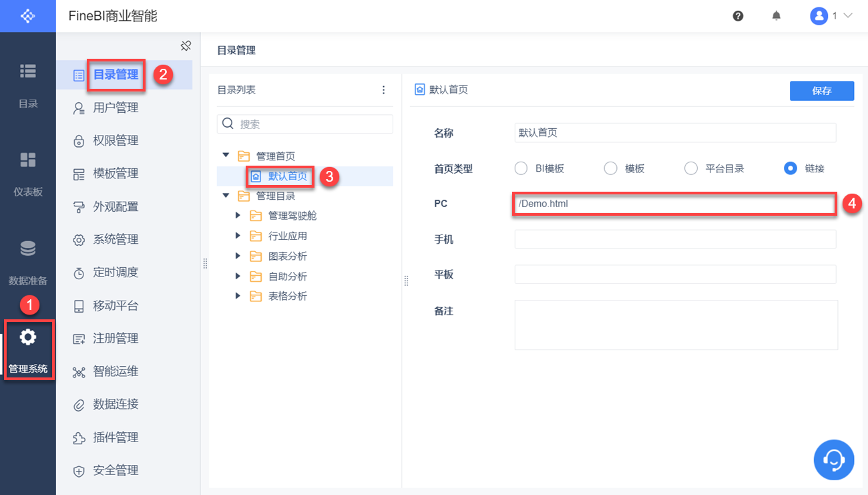Open the notifications bell
The image size is (868, 495).
(x=777, y=16)
